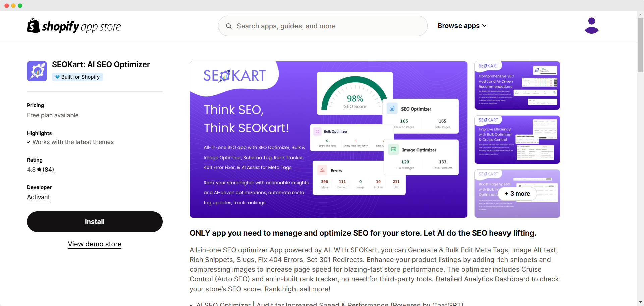Focus the Search apps, guides, and more field
Viewport: 644px width, 306px height.
(x=323, y=26)
